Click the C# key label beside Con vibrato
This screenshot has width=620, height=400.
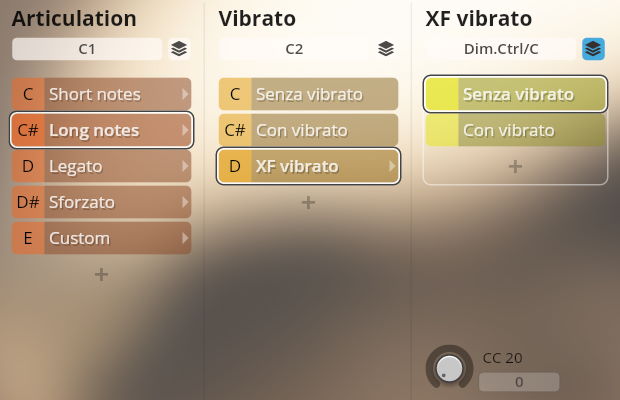point(235,130)
